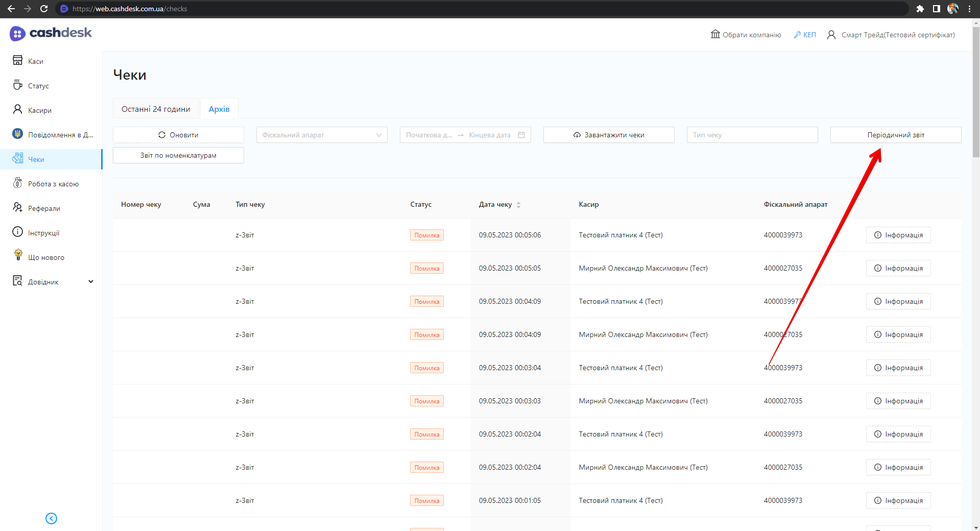Open the Фіскальний апарат dropdown

coord(322,135)
